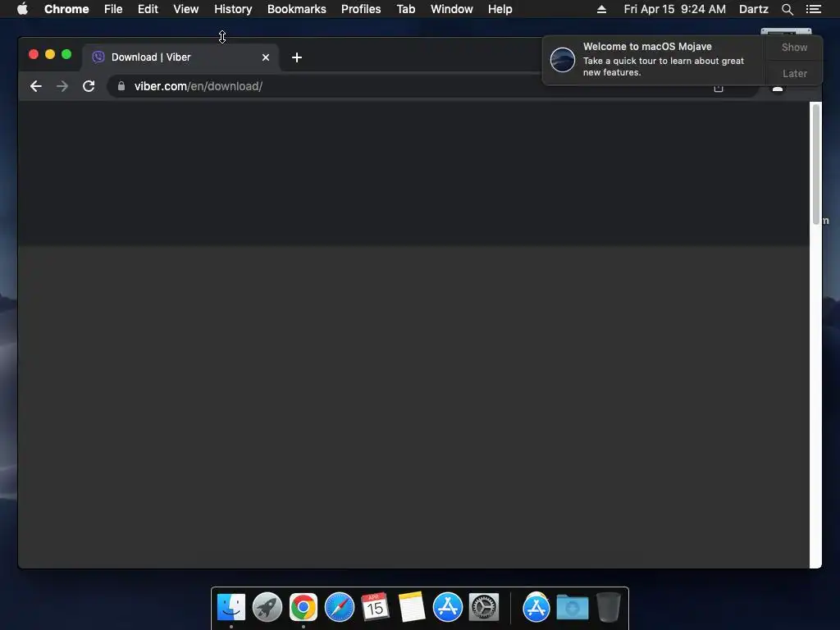Click the lock icon in address bar
Image resolution: width=840 pixels, height=630 pixels.
point(121,86)
